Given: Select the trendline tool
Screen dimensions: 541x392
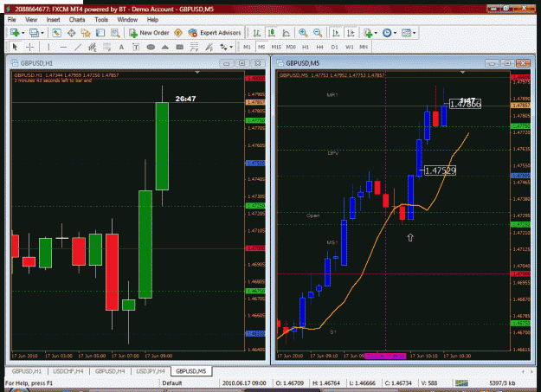Looking at the screenshot, I should (x=78, y=47).
